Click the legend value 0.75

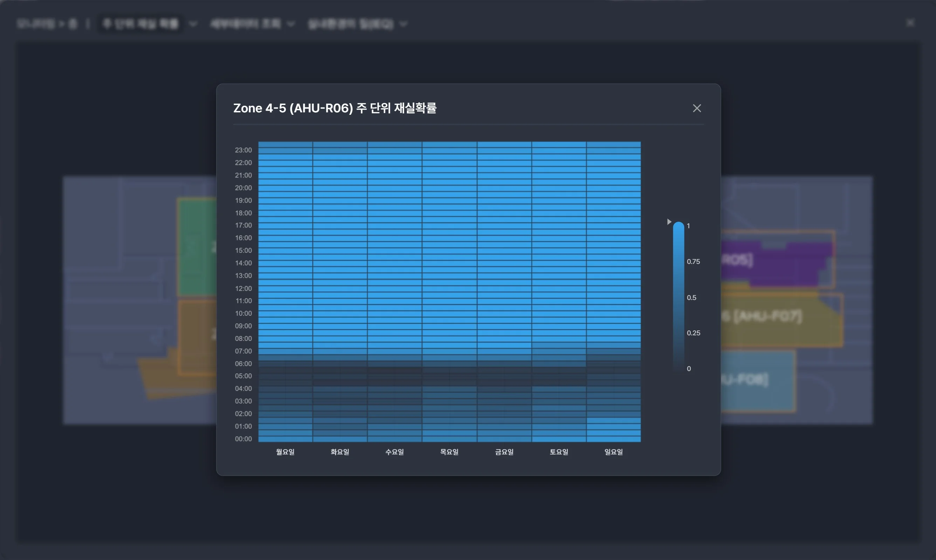(x=693, y=261)
